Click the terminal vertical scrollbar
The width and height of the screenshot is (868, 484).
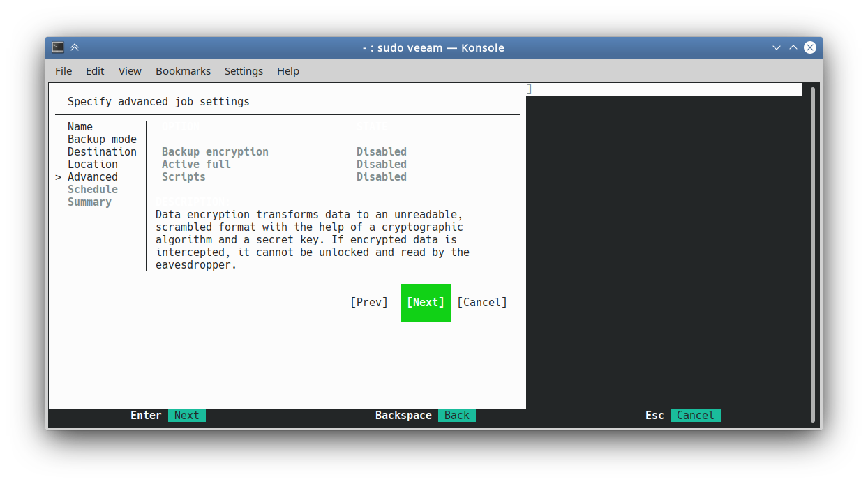click(x=812, y=253)
